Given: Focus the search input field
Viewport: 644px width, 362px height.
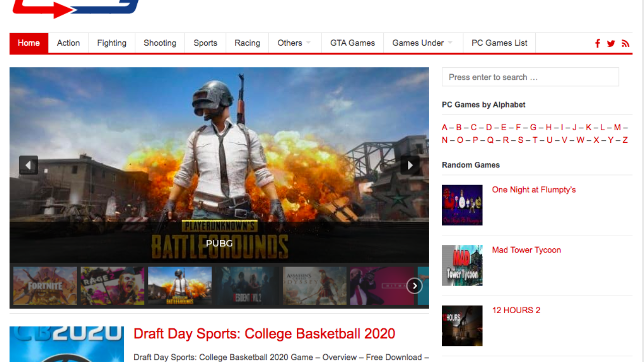Looking at the screenshot, I should (x=530, y=77).
